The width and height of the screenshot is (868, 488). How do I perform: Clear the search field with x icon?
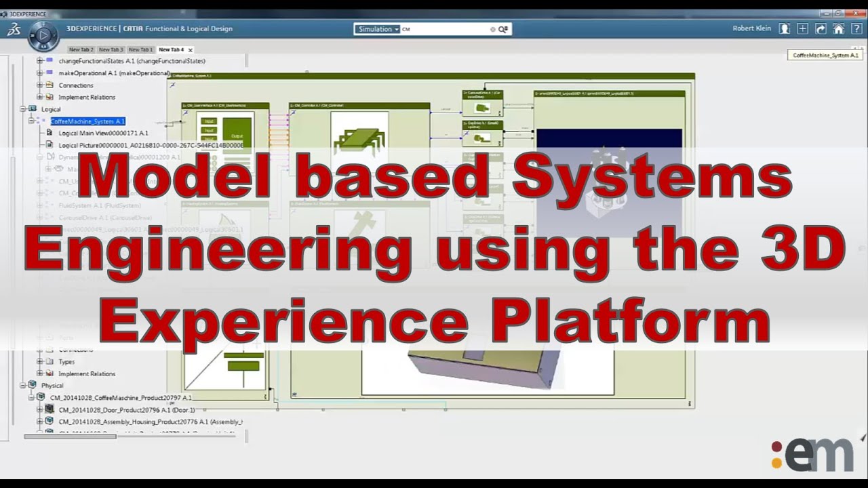click(493, 29)
